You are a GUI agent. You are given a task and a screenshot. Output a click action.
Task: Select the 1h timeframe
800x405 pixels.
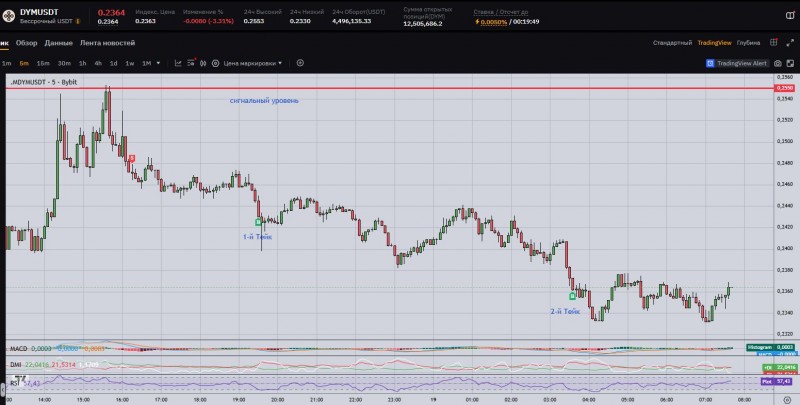click(82, 63)
